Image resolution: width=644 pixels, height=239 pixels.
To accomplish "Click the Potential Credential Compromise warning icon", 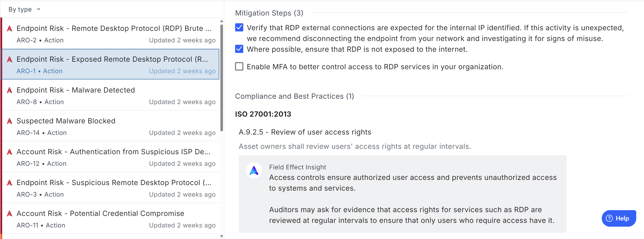I will pyautogui.click(x=10, y=213).
